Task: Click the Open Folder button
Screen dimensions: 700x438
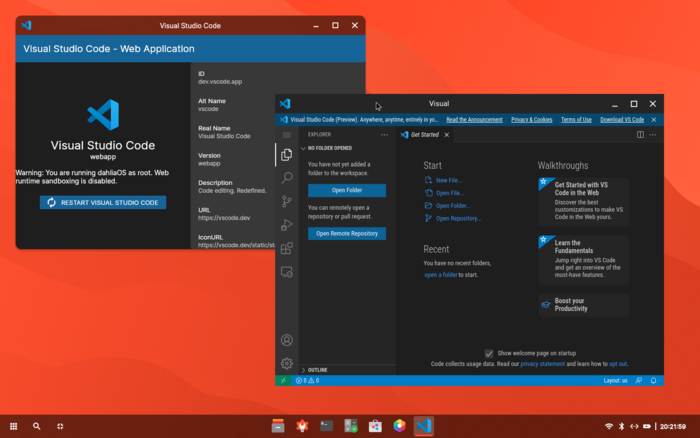Action: tap(346, 190)
